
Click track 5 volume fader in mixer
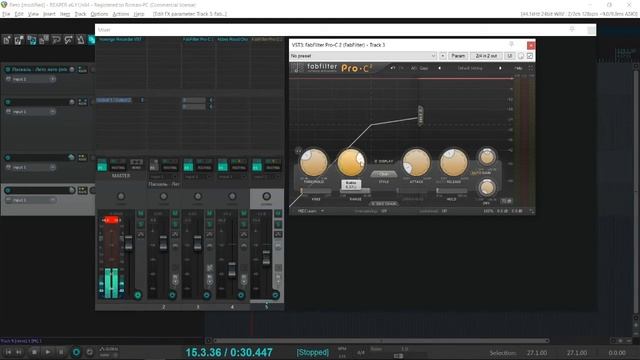pos(266,258)
